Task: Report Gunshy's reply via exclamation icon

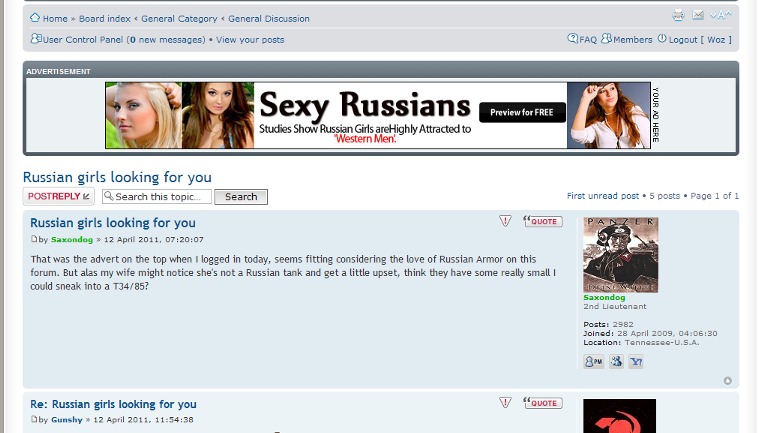Action: coord(505,402)
